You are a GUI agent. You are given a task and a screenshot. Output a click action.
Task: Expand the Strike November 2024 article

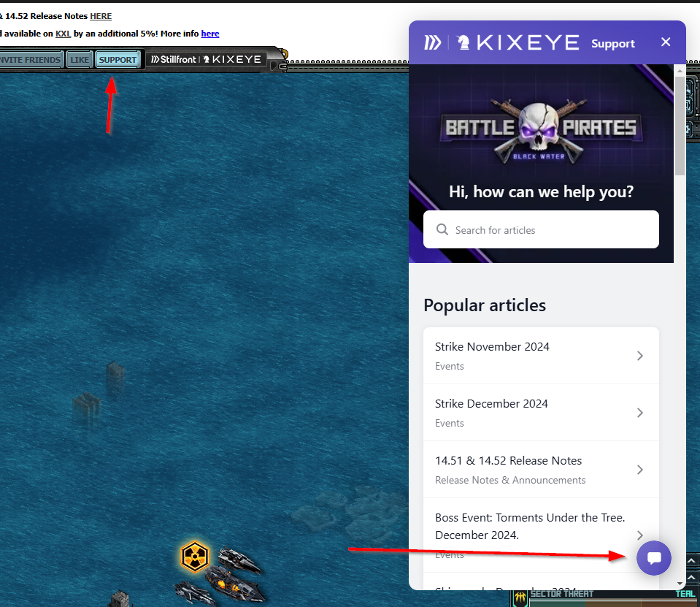(541, 355)
